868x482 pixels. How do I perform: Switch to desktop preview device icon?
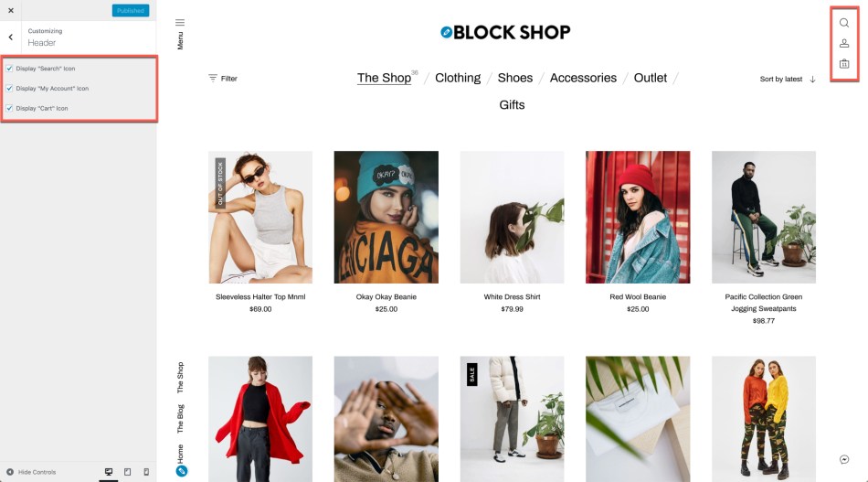tap(109, 472)
